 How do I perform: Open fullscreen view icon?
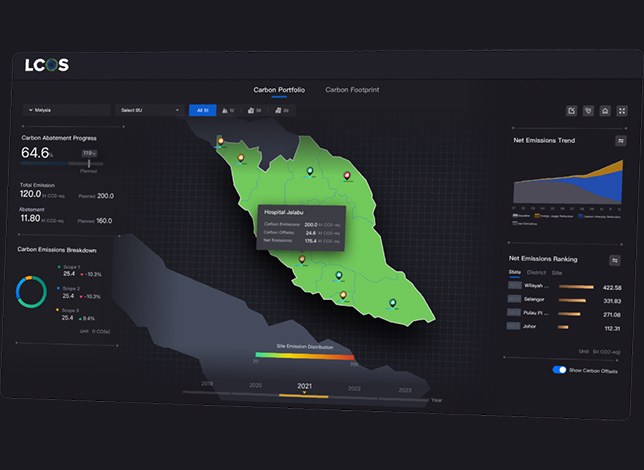pyautogui.click(x=622, y=111)
